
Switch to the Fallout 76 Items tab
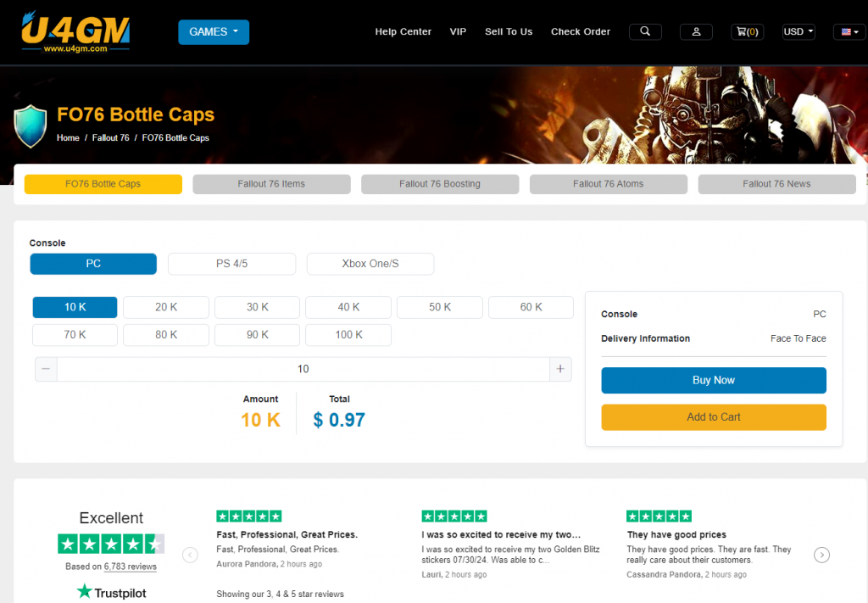click(271, 184)
